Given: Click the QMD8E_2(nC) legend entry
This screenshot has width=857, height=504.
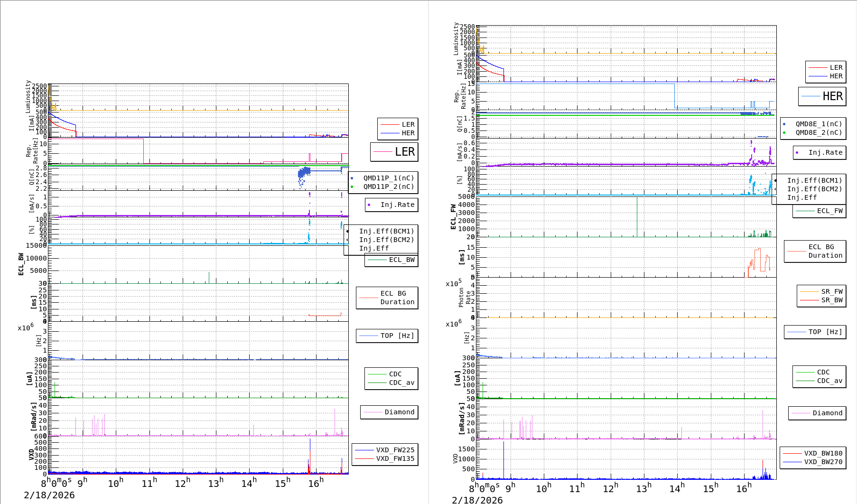Looking at the screenshot, I should click(x=818, y=132).
